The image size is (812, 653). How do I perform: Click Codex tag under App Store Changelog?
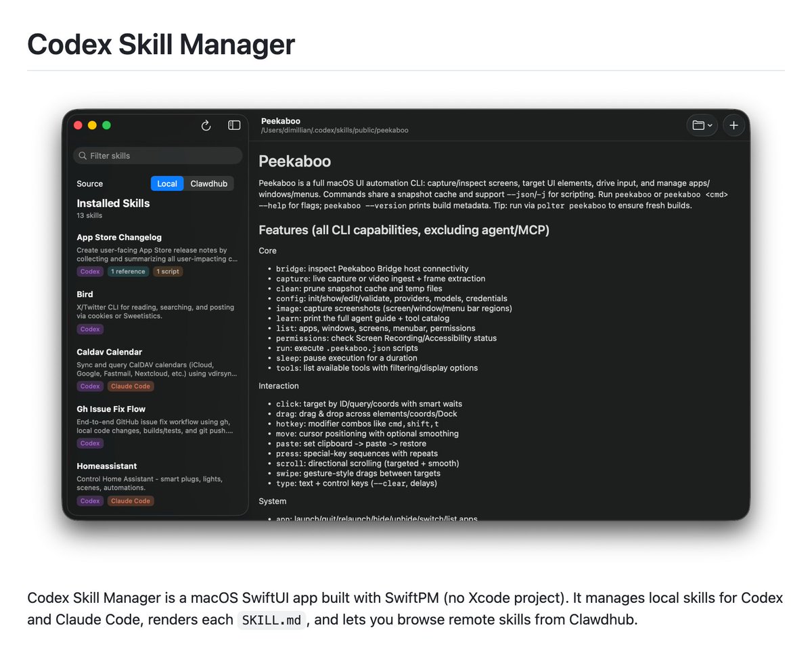[90, 271]
